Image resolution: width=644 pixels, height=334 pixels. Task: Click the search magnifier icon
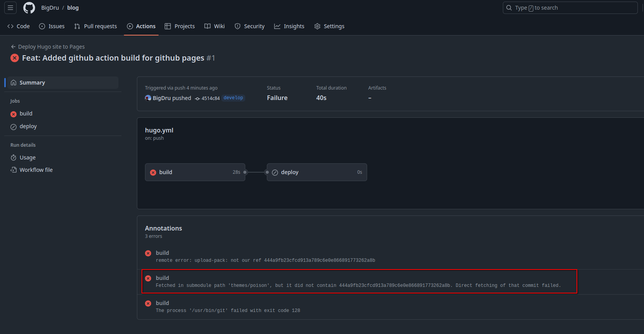(x=509, y=8)
